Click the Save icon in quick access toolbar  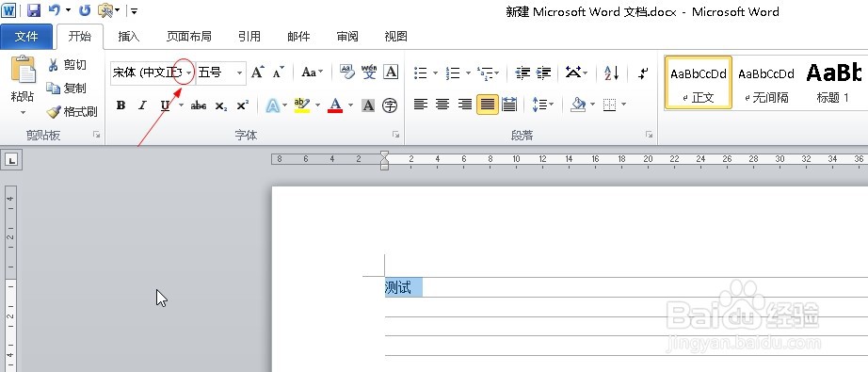[x=34, y=10]
